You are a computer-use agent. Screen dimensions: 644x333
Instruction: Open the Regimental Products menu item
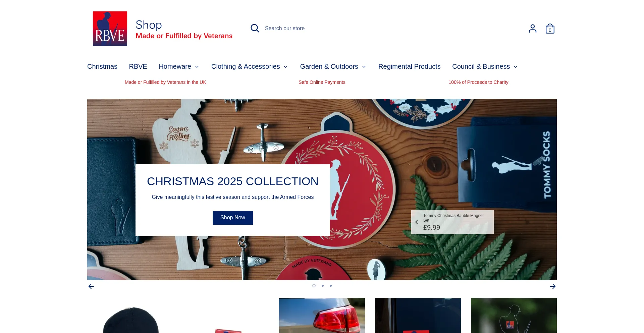410,66
